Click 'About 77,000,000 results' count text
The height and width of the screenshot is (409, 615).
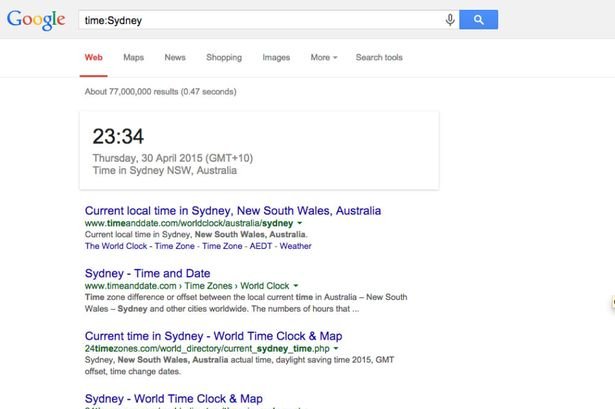pos(160,92)
